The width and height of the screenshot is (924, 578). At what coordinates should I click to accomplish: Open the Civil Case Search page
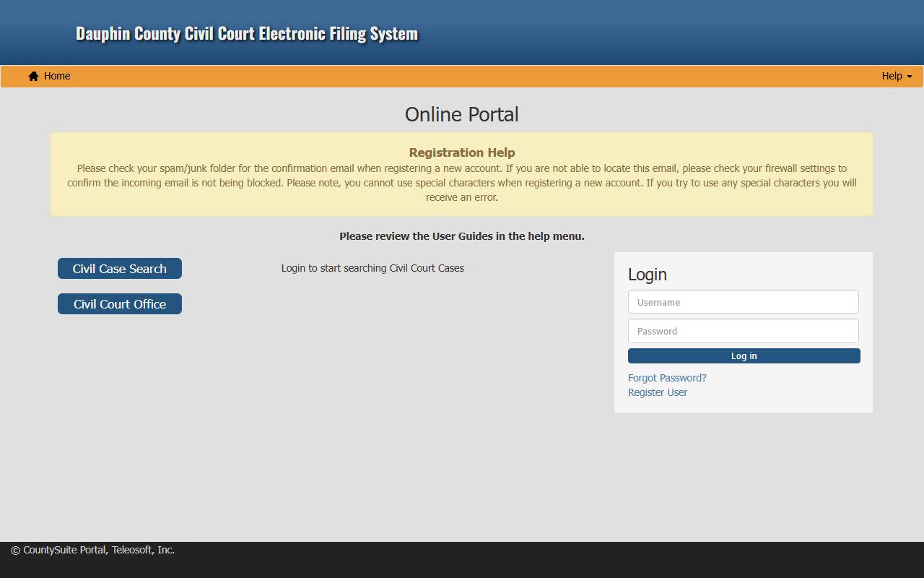(120, 269)
